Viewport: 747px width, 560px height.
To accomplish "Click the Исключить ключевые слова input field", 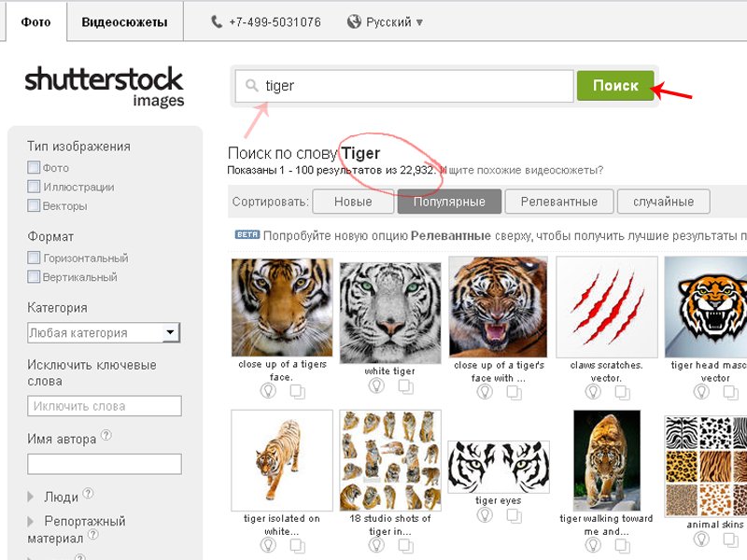I will pyautogui.click(x=104, y=406).
